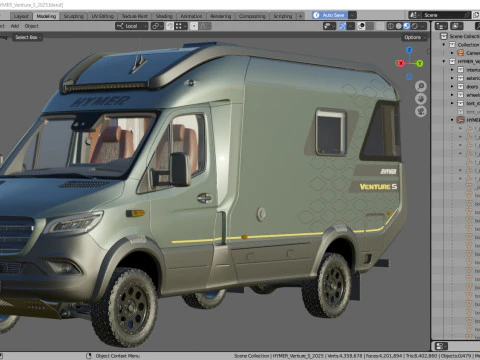
Task: Toggle the camera view button
Action: coord(421,112)
